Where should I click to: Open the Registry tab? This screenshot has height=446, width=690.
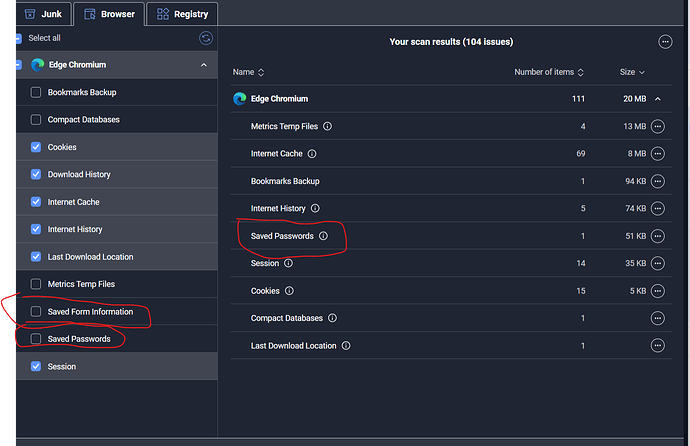(x=182, y=14)
